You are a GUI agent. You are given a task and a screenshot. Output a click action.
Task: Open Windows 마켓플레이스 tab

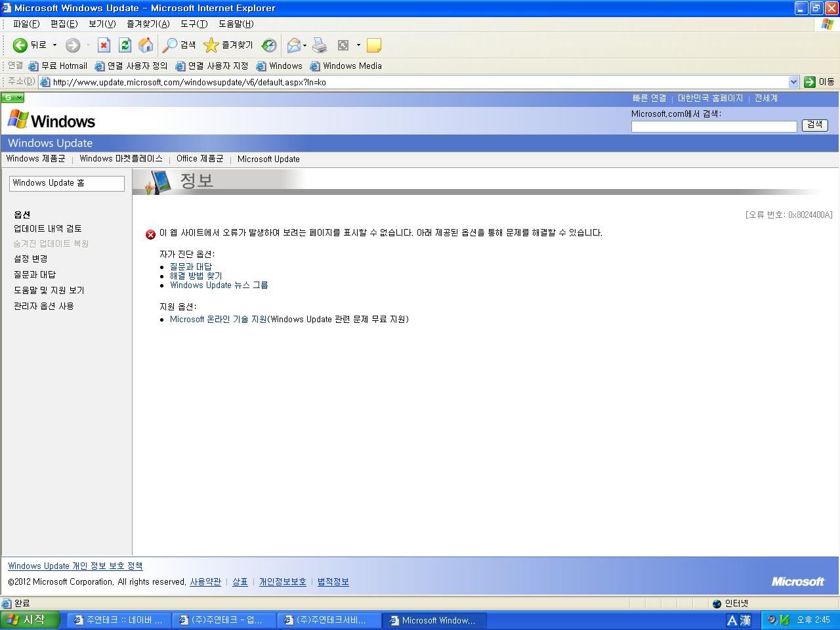pos(121,159)
